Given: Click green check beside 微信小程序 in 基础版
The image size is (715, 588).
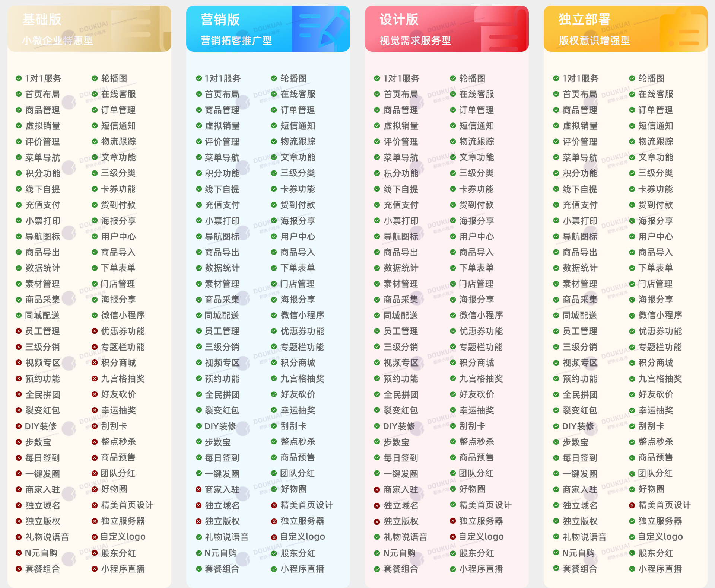Looking at the screenshot, I should pyautogui.click(x=95, y=315).
